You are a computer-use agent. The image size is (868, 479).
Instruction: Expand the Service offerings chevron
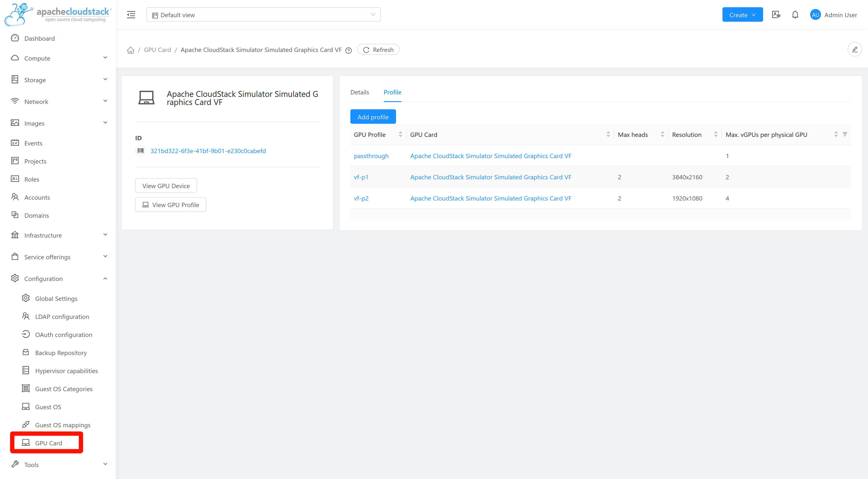pyautogui.click(x=105, y=257)
